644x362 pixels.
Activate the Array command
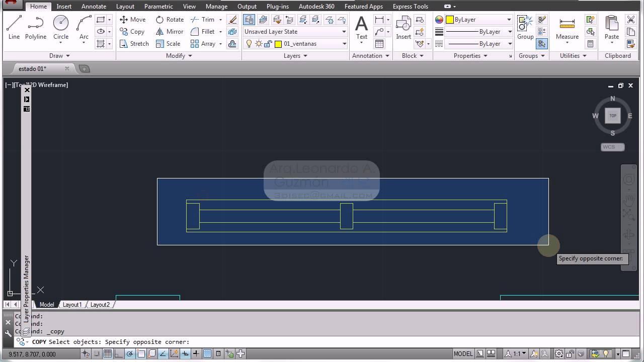pyautogui.click(x=203, y=44)
